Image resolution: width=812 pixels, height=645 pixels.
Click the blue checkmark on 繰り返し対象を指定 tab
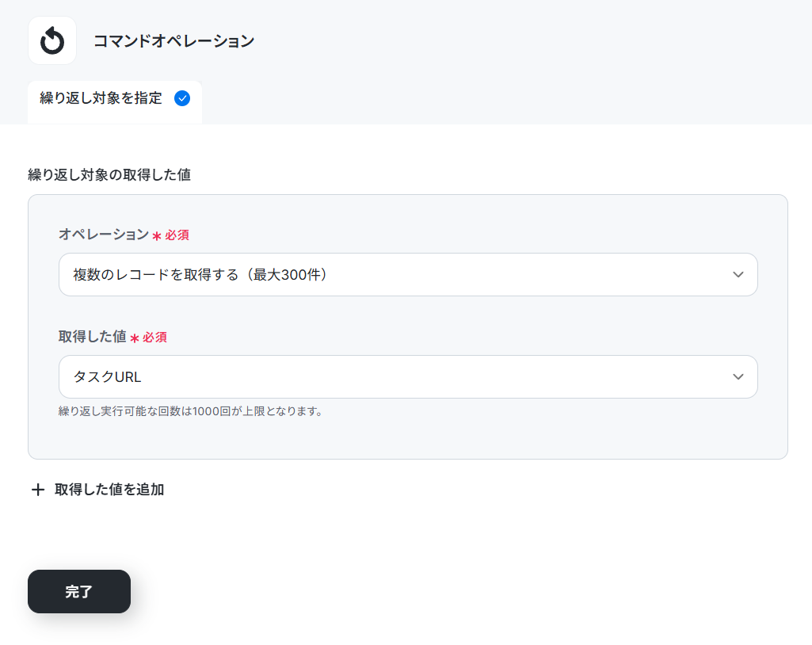coord(181,98)
